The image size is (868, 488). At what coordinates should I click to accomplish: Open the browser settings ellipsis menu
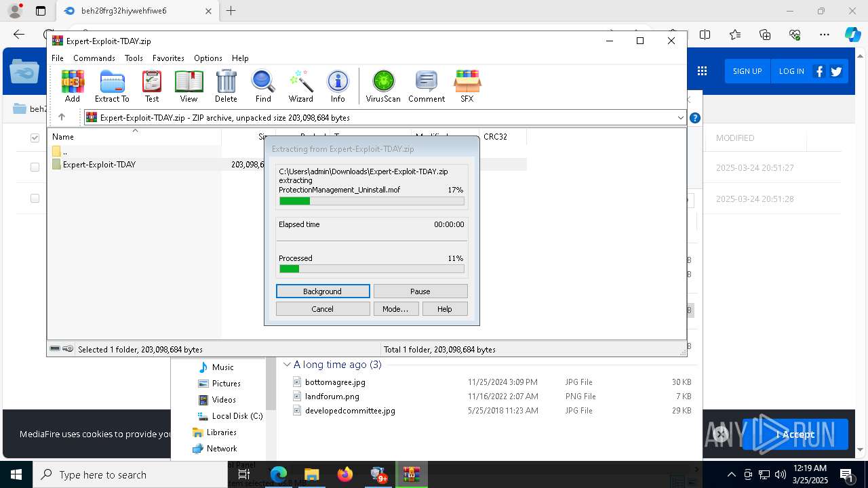pyautogui.click(x=825, y=35)
